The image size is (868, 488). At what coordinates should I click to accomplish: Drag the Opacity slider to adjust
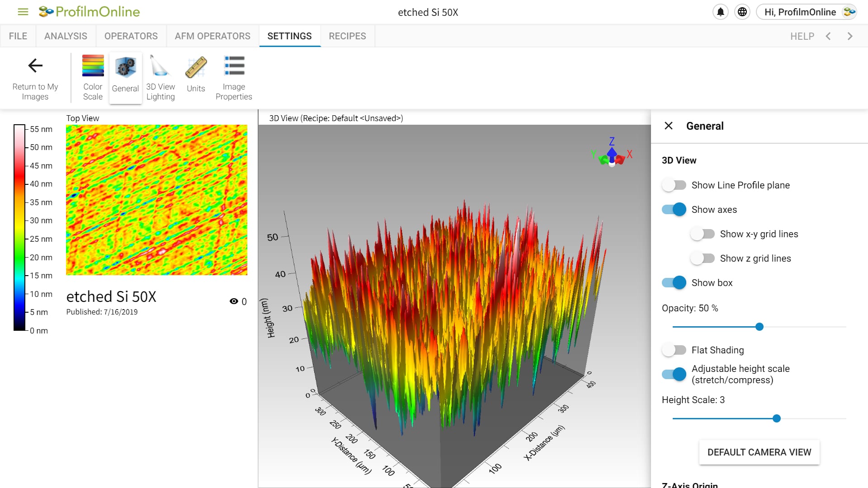click(x=759, y=327)
